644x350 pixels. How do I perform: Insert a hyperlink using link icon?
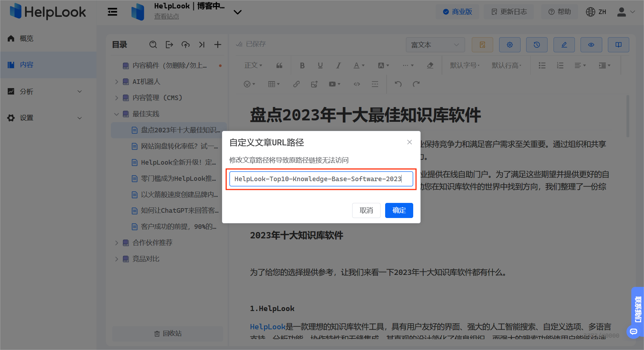[x=296, y=84]
